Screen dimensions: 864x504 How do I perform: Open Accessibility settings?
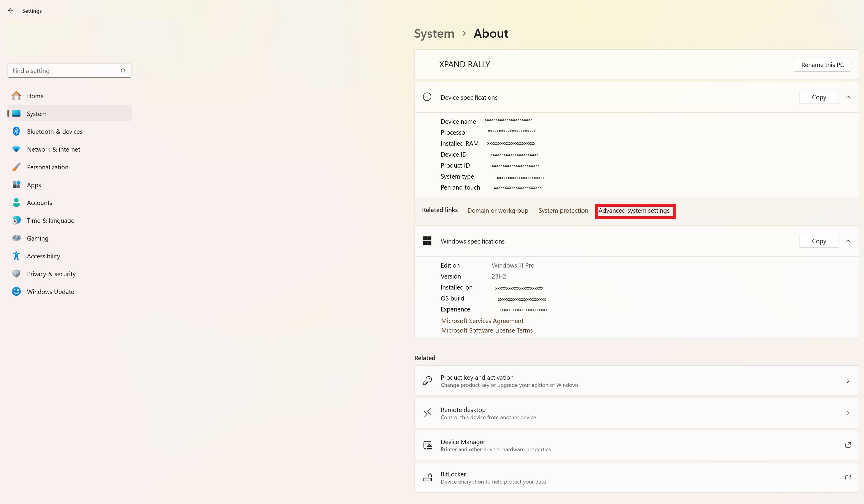pyautogui.click(x=43, y=256)
